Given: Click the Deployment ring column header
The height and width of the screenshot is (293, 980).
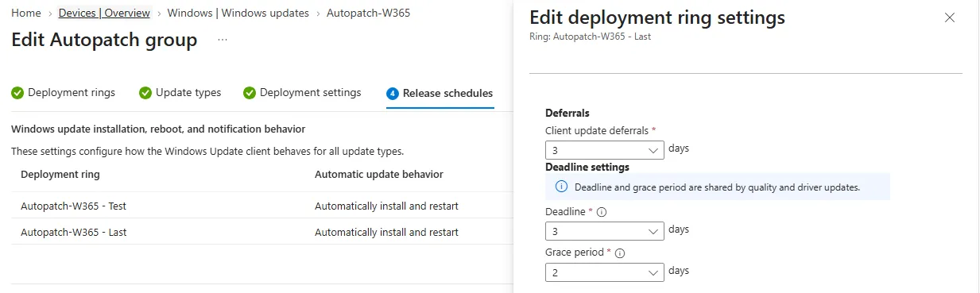Looking at the screenshot, I should [60, 175].
